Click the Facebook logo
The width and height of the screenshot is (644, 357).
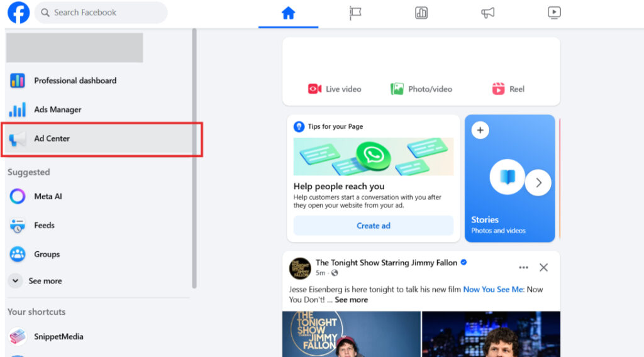pyautogui.click(x=18, y=13)
